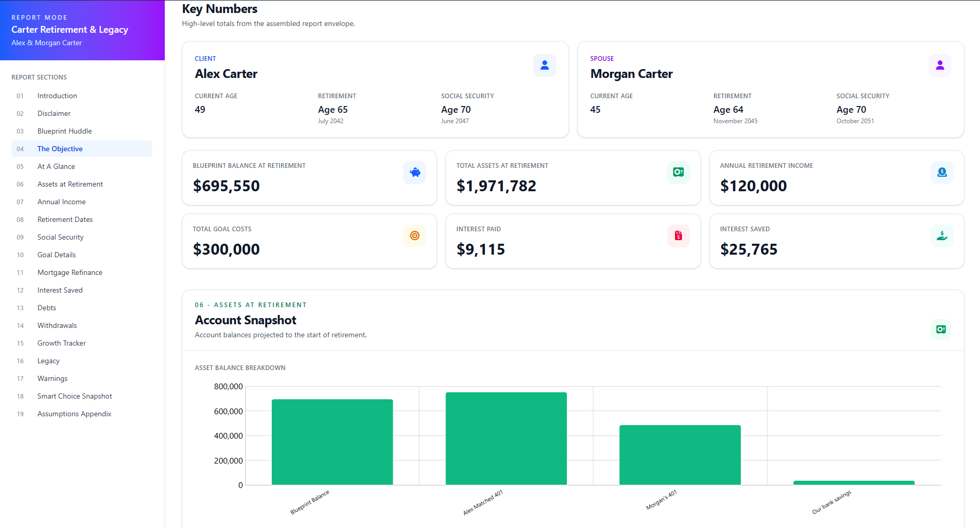
Task: Select Mortgage Refinance section
Action: pyautogui.click(x=82, y=272)
